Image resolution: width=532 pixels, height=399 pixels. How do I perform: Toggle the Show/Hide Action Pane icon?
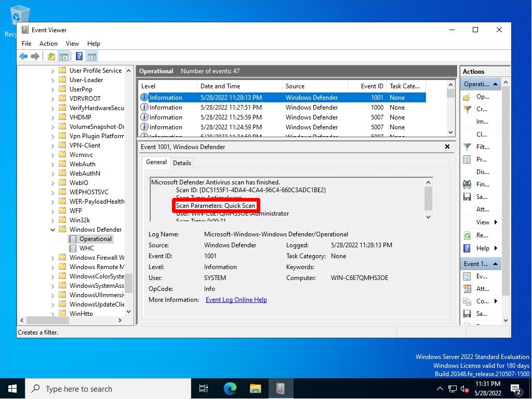[x=91, y=56]
